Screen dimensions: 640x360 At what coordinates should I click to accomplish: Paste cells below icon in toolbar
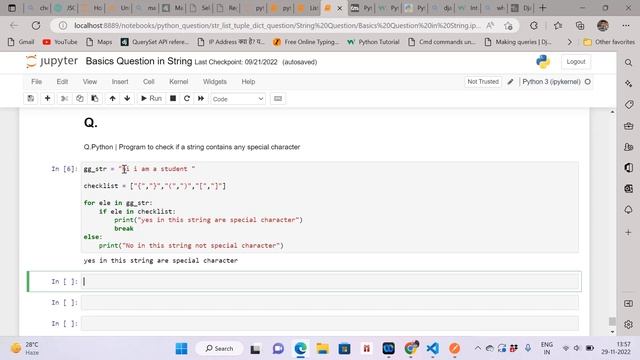95,99
